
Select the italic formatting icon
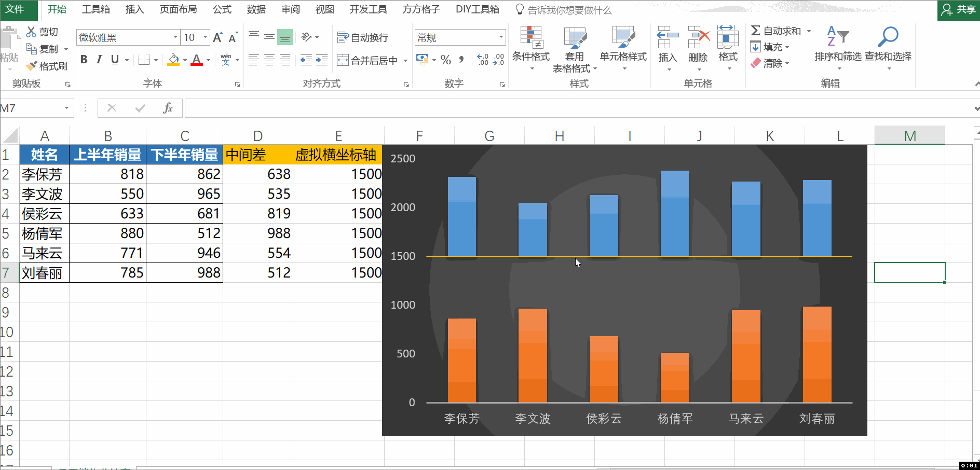click(99, 60)
